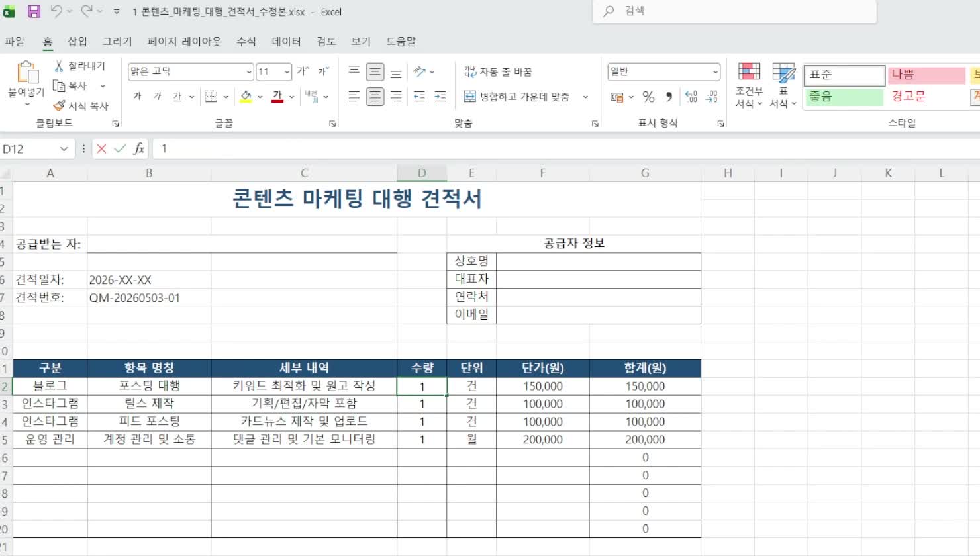Apply the 표준 cell style
Screen dimensions: 980x556
pos(845,75)
